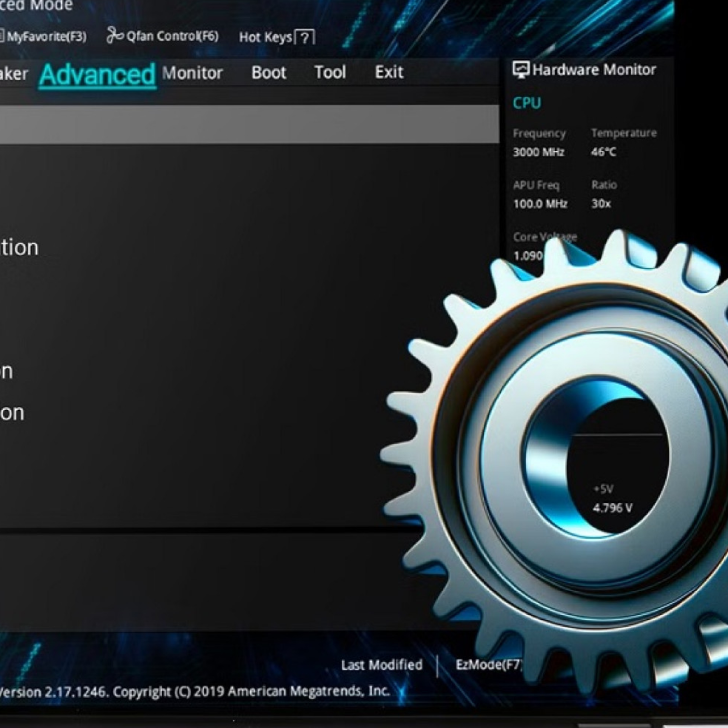728x728 pixels.
Task: Select the highlighted gray menu row
Action: coord(249,124)
